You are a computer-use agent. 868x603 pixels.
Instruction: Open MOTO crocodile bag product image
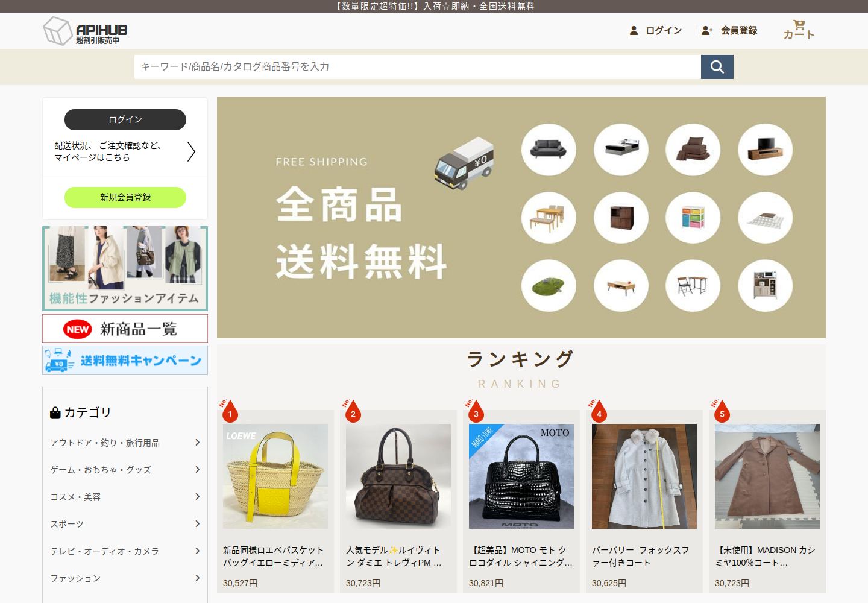pos(521,476)
